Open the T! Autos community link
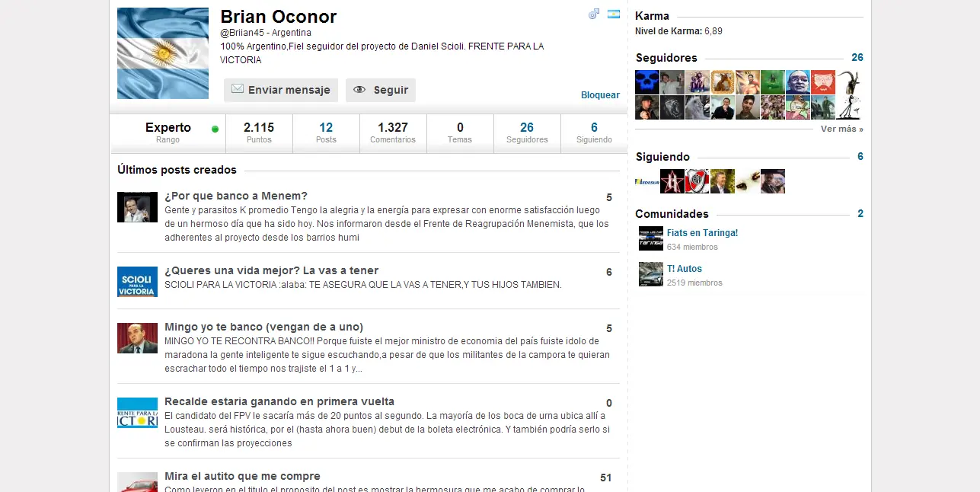The width and height of the screenshot is (980, 492). 685,269
